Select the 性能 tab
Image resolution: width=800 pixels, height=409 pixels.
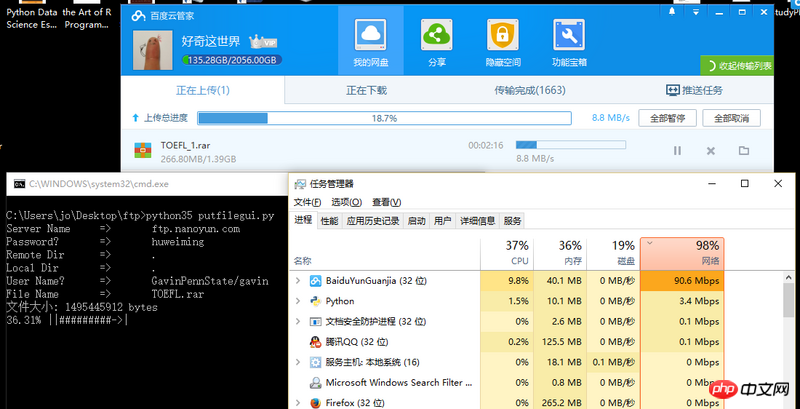(x=329, y=221)
